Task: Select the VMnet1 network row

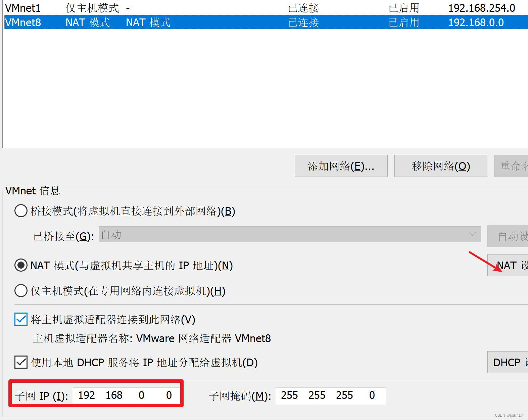Action: [x=266, y=8]
